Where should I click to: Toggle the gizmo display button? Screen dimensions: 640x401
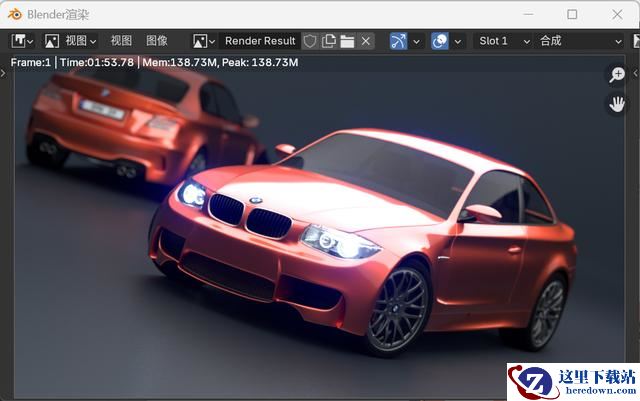pyautogui.click(x=399, y=41)
